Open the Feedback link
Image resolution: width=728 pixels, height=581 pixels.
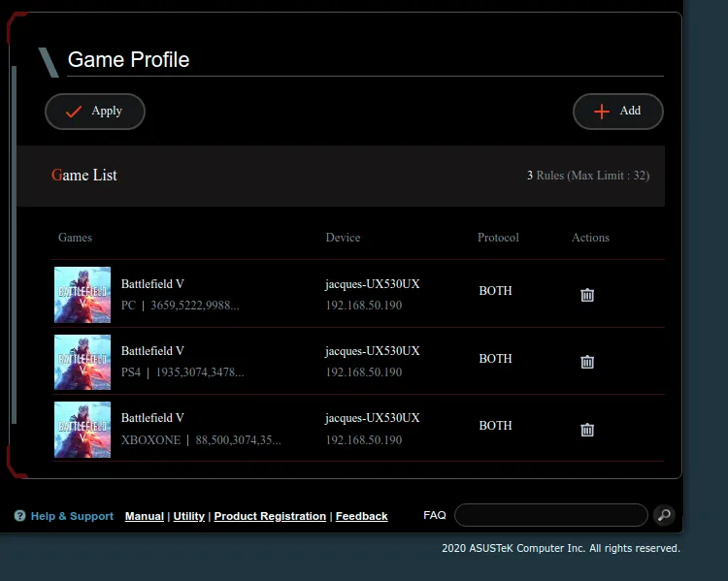[361, 516]
